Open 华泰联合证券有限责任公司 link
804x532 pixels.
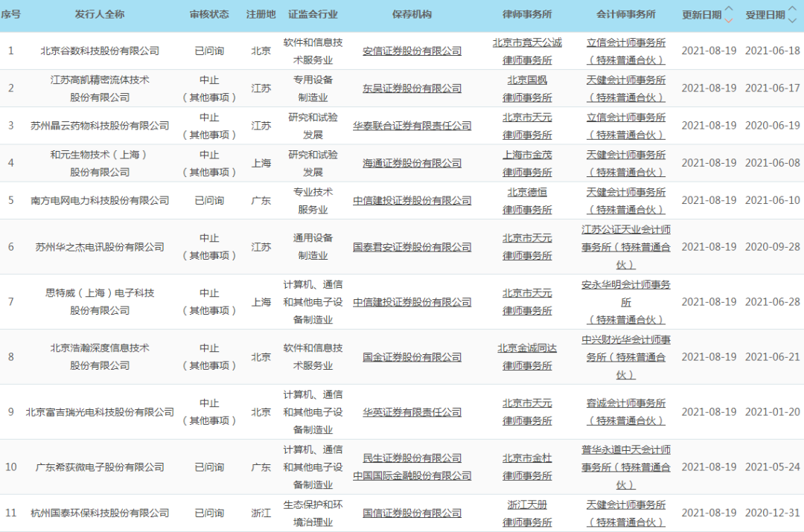pos(412,126)
